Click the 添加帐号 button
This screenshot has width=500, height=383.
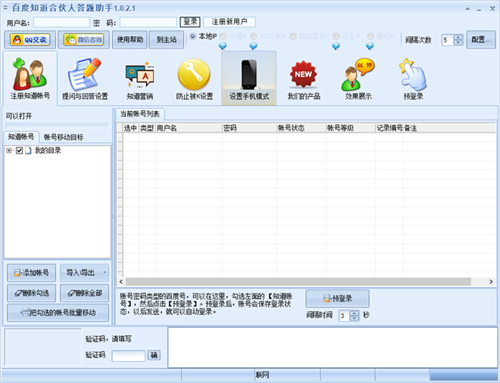click(31, 273)
